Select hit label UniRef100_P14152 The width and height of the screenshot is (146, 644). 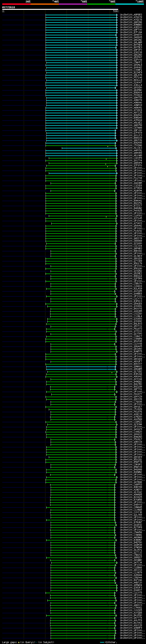(131, 231)
